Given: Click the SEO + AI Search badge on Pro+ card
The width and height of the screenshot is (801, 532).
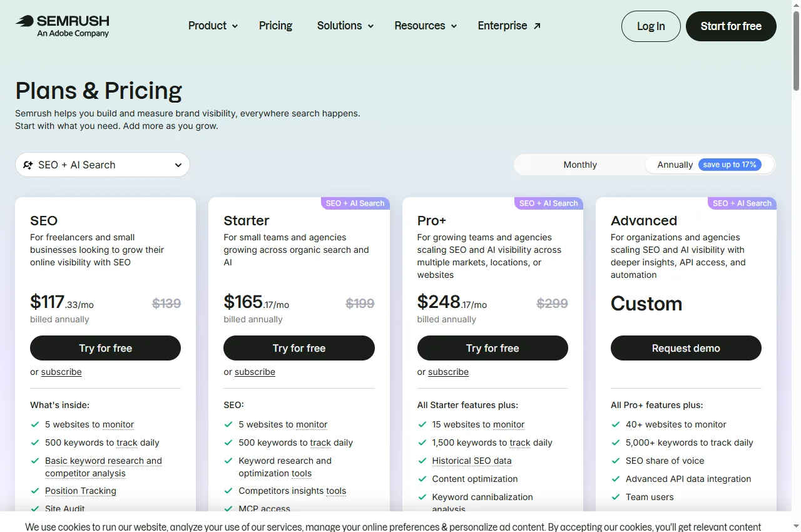Looking at the screenshot, I should coord(549,203).
